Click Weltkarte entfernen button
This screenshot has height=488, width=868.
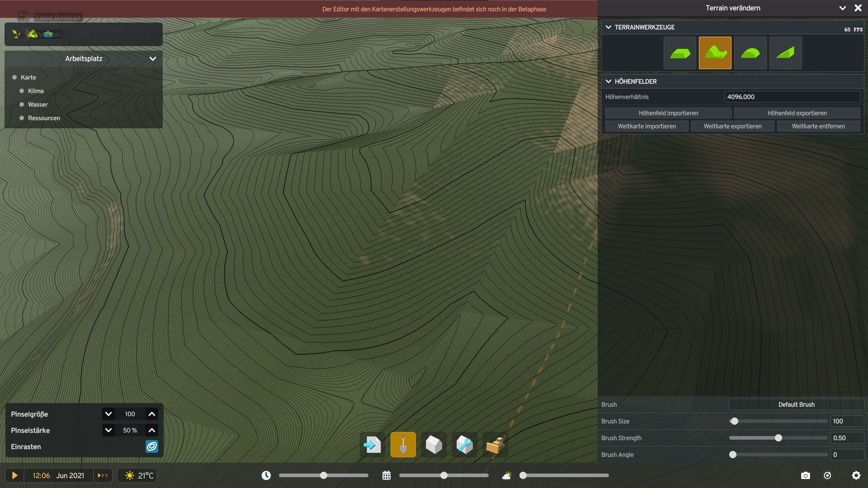[x=818, y=126]
